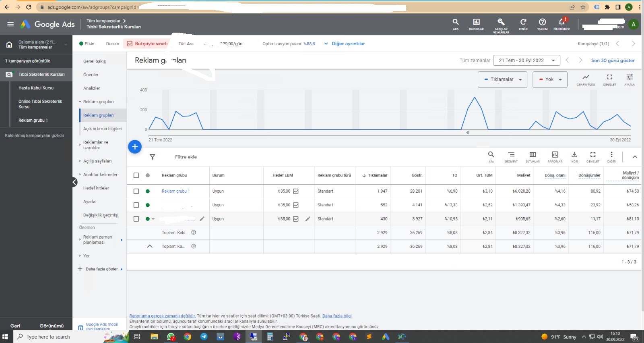Search the table with ARA magnifier icon
Image resolution: width=644 pixels, height=343 pixels.
(x=491, y=157)
